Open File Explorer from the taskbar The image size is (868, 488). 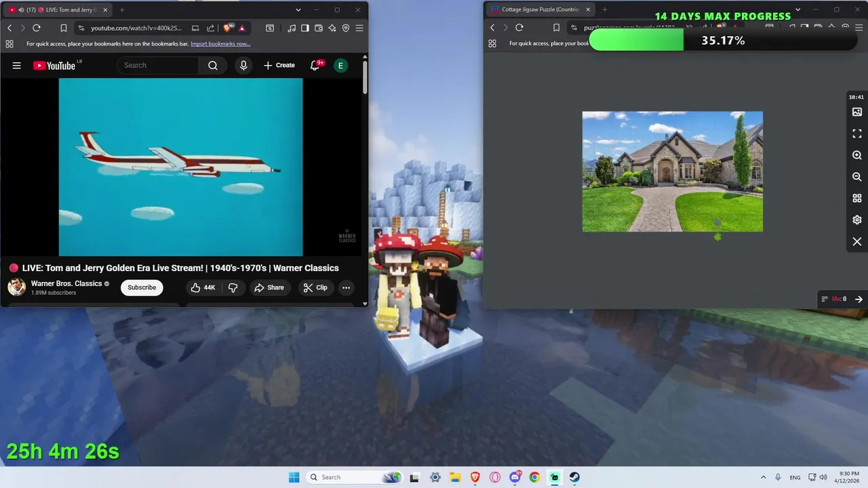coord(455,477)
